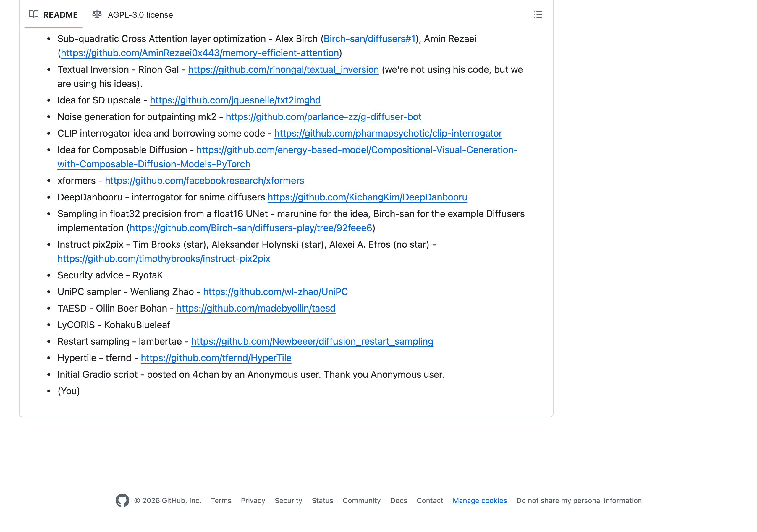
Task: Click the '© 2026 GitHub, Inc.' text
Action: click(x=167, y=500)
